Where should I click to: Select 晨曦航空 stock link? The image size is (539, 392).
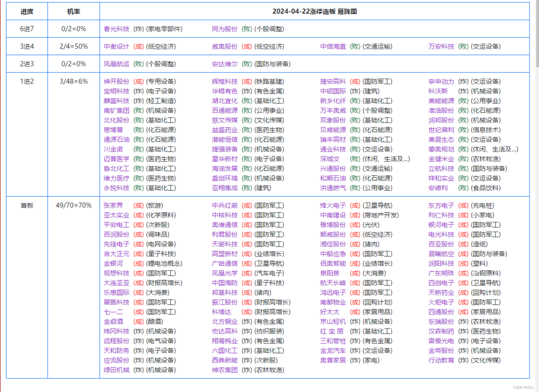[x=441, y=254]
